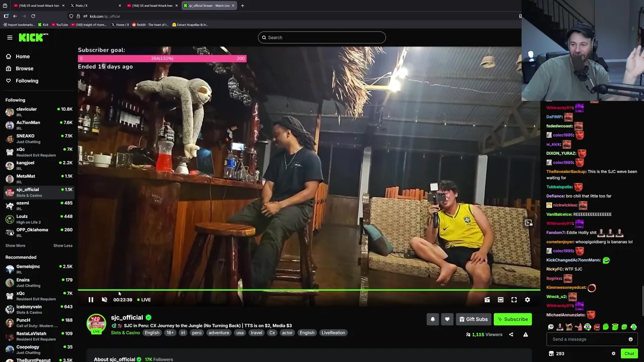This screenshot has width=644, height=362.
Task: Open Gemelojmc recommended channel
Action: coord(39,269)
